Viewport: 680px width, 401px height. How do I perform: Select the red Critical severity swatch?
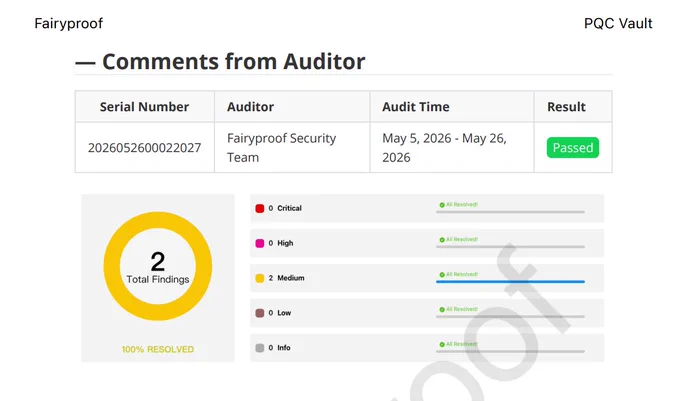coord(260,208)
